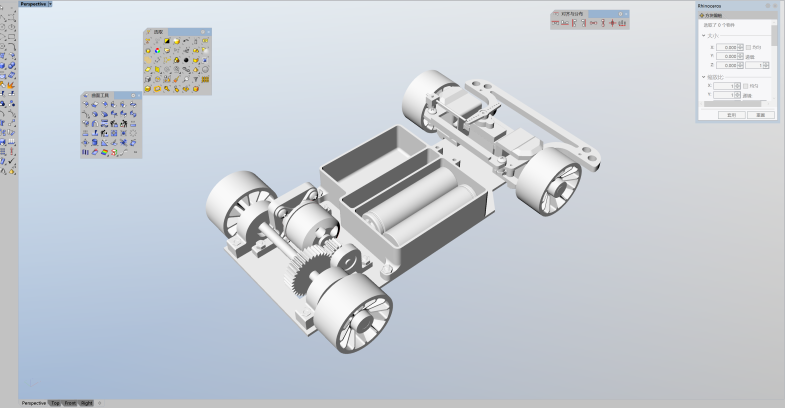
Task: Collapse the size section in Rhinoceros panel
Action: click(703, 36)
